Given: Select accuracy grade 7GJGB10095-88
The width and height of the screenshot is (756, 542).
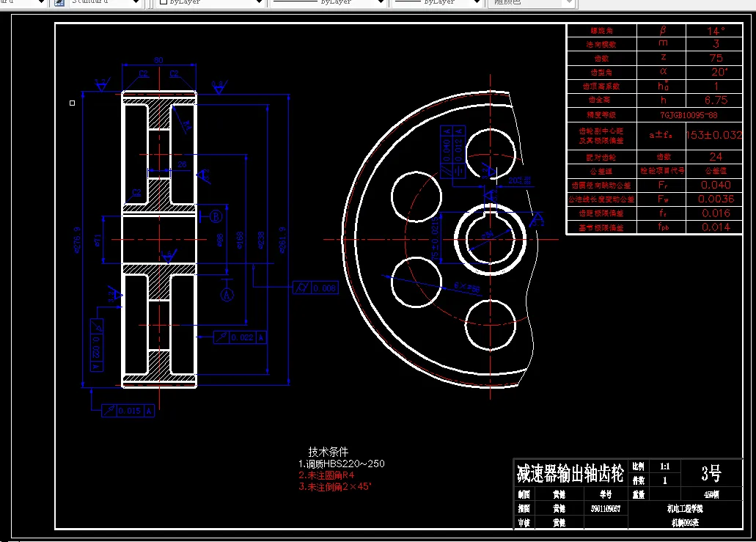Looking at the screenshot, I should pyautogui.click(x=689, y=114).
